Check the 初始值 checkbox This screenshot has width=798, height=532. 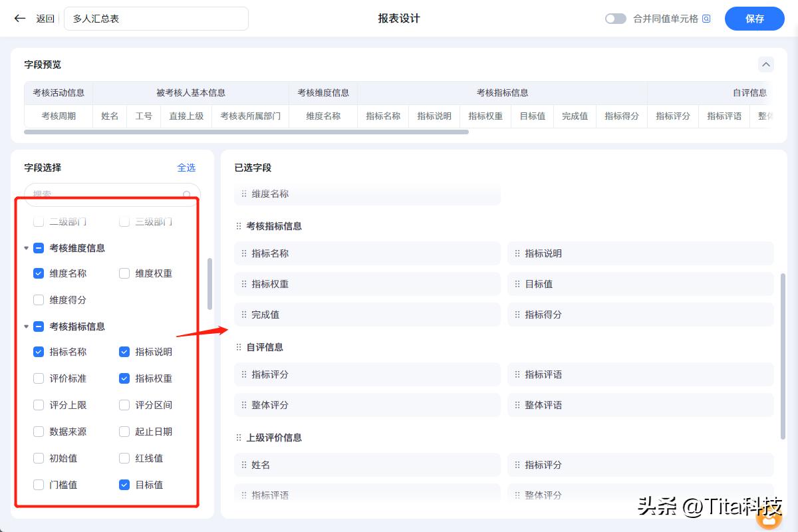39,458
